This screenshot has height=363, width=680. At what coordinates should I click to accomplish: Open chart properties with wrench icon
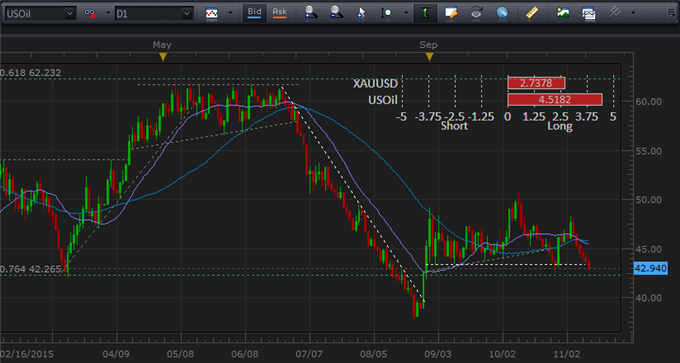click(451, 13)
